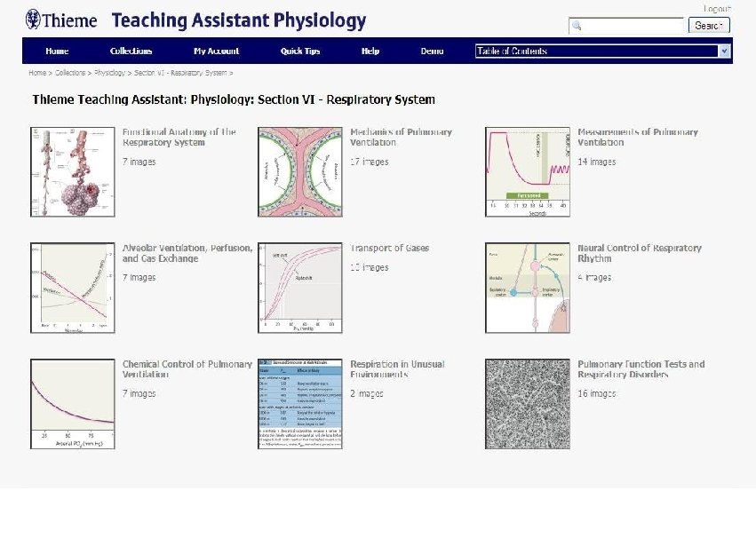
Task: Click the Table of Contents dropdown arrow
Action: pos(724,51)
